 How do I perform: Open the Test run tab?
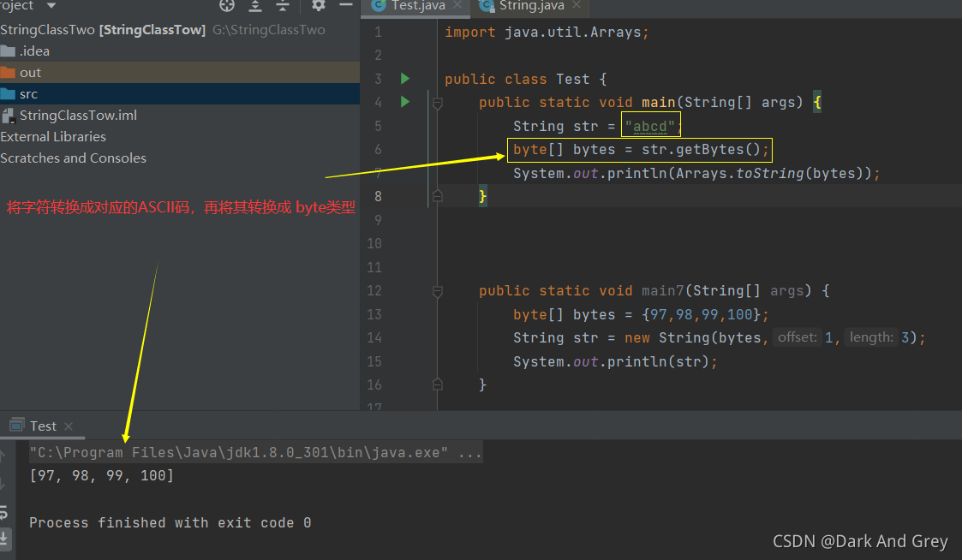(x=42, y=426)
